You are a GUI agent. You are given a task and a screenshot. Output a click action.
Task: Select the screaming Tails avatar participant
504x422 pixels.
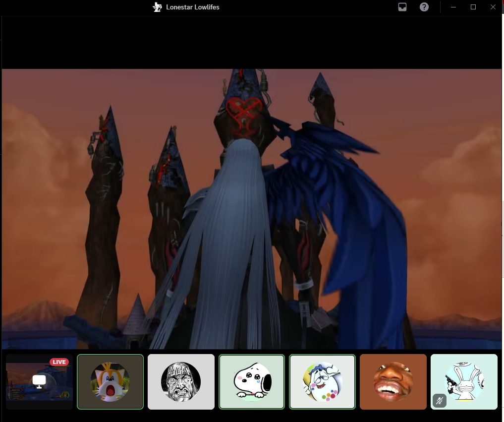(x=110, y=382)
